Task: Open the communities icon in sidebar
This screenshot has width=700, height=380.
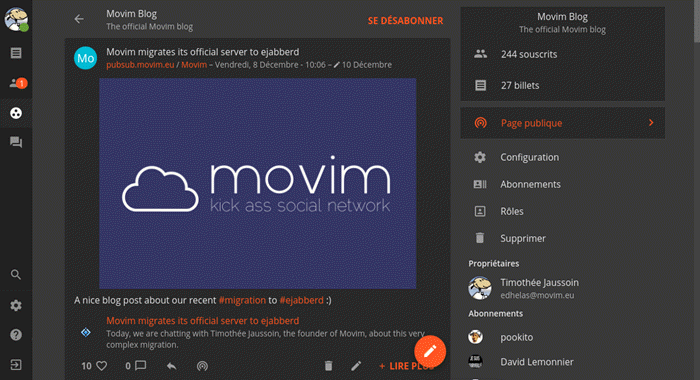Action: coord(16,113)
